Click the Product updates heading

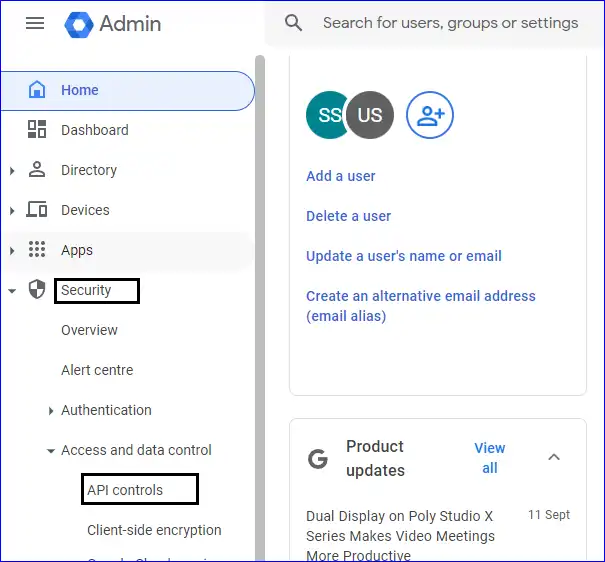pos(375,458)
